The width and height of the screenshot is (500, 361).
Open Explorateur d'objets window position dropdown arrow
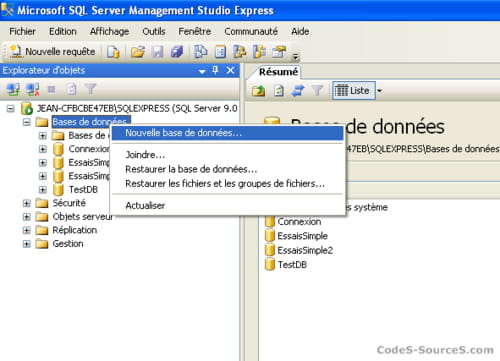(202, 71)
